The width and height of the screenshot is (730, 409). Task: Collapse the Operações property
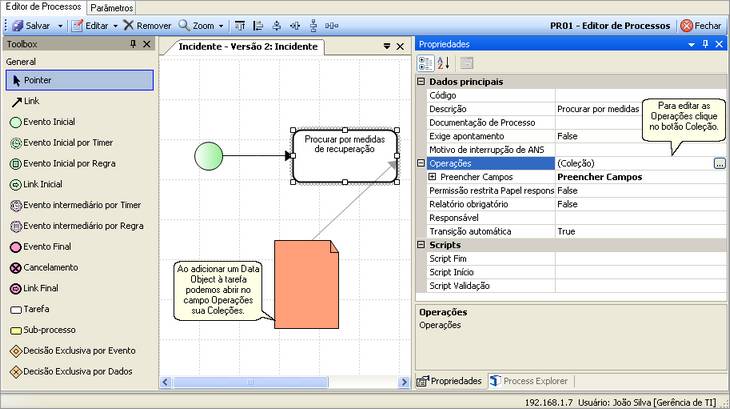[421, 163]
